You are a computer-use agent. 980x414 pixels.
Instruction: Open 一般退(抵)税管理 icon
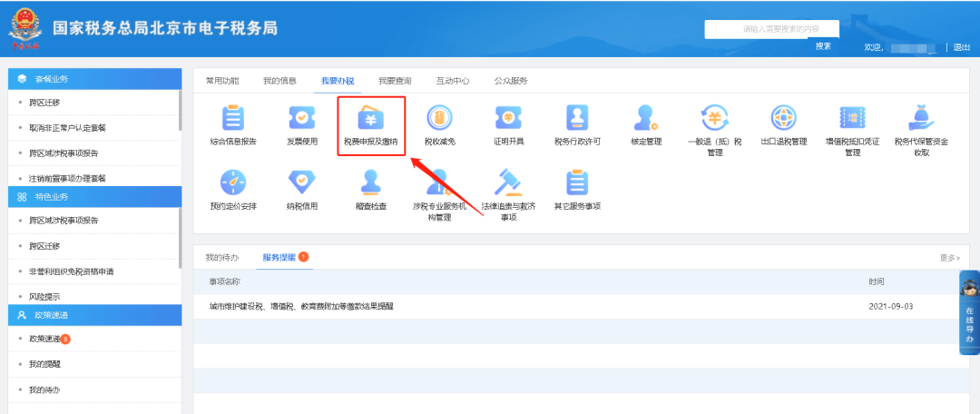[x=714, y=117]
